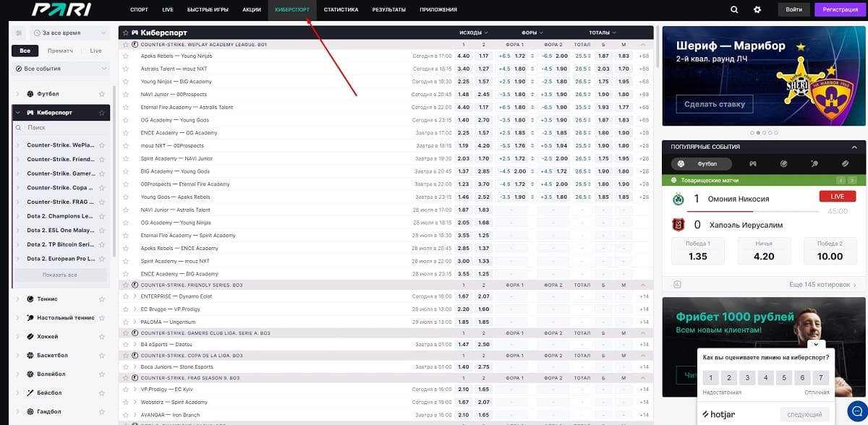
Task: Click the football icon beside Футбол
Action: (x=30, y=94)
